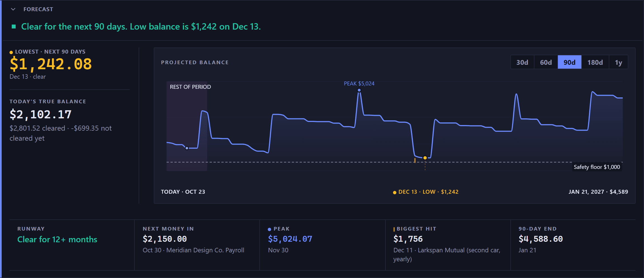Click today's true balance $2,102.17
644x278 pixels.
coord(41,114)
